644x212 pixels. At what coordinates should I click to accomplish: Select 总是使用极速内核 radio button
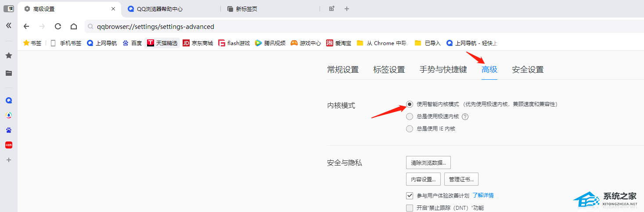coord(410,117)
